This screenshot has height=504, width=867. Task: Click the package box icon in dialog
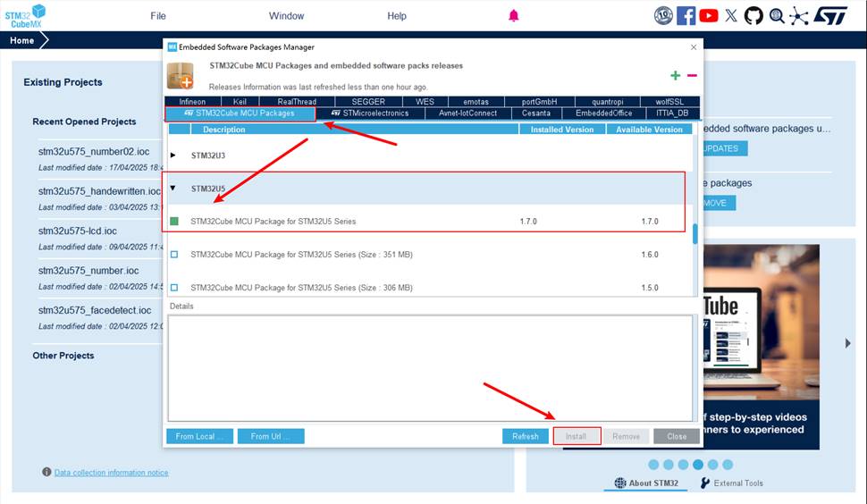click(x=181, y=76)
